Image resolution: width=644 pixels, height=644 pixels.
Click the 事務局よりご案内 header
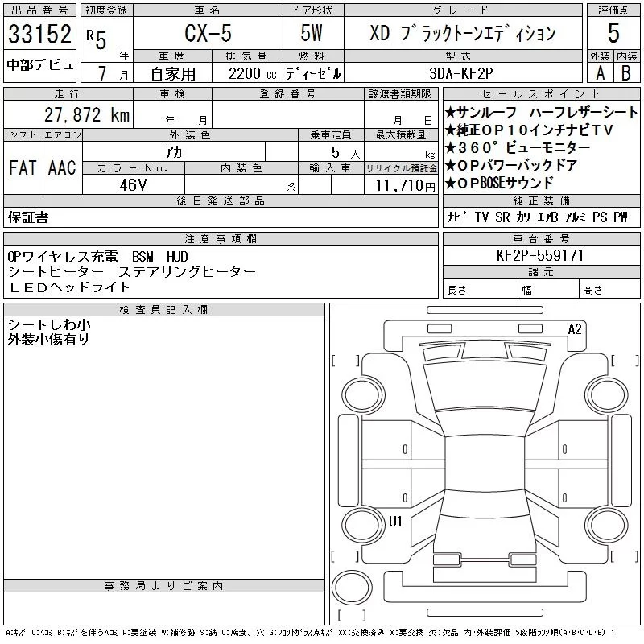click(164, 586)
